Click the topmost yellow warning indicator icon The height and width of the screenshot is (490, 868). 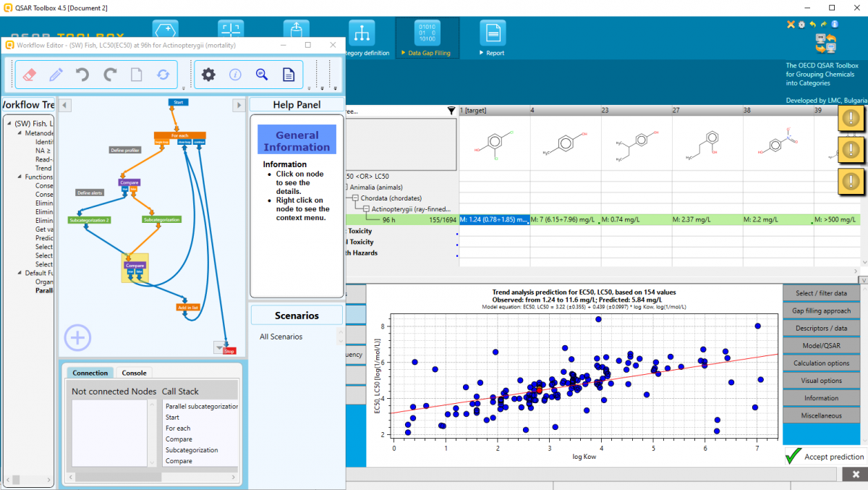tap(851, 118)
